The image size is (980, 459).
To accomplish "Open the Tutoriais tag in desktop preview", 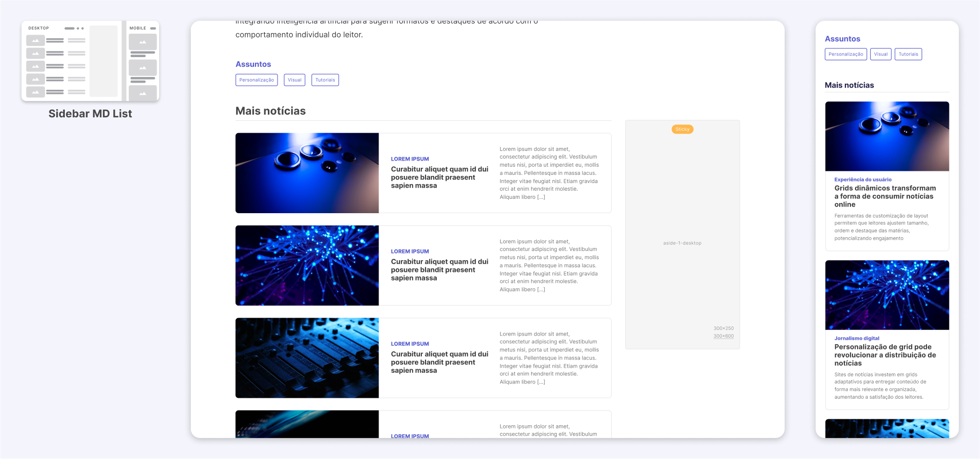I will [x=325, y=80].
